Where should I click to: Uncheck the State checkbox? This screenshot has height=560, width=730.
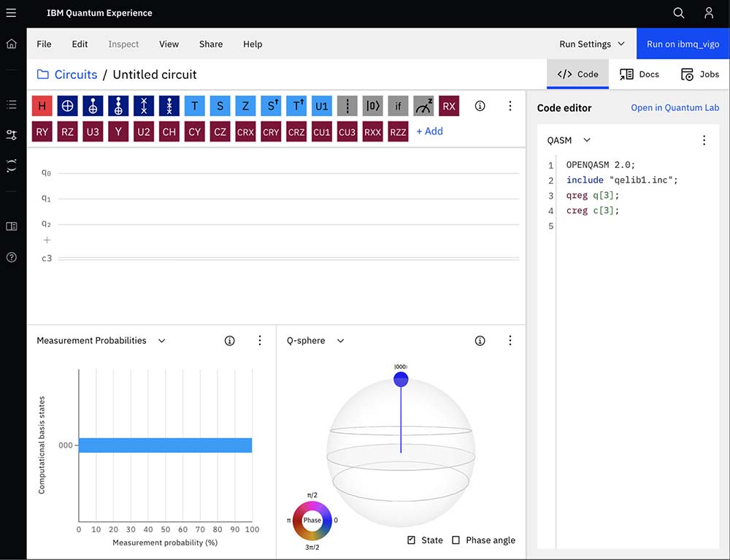pos(412,540)
